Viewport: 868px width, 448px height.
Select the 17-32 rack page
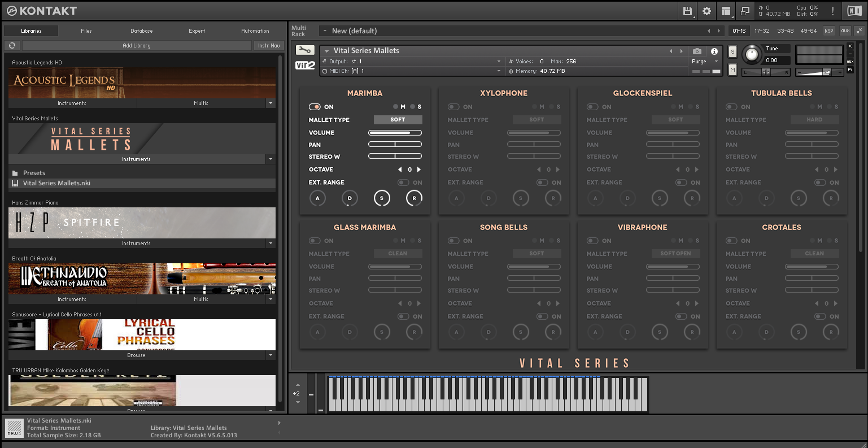coord(762,31)
